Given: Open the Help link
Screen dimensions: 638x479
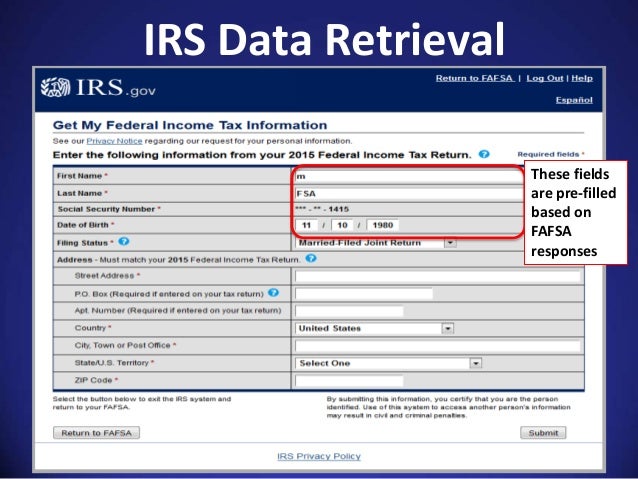Looking at the screenshot, I should tap(582, 78).
